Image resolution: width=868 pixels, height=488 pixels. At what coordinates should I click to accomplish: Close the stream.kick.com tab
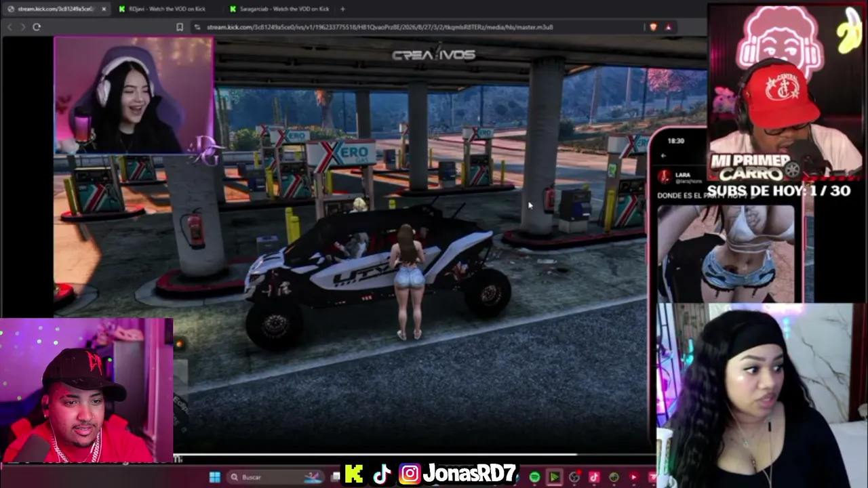click(104, 9)
